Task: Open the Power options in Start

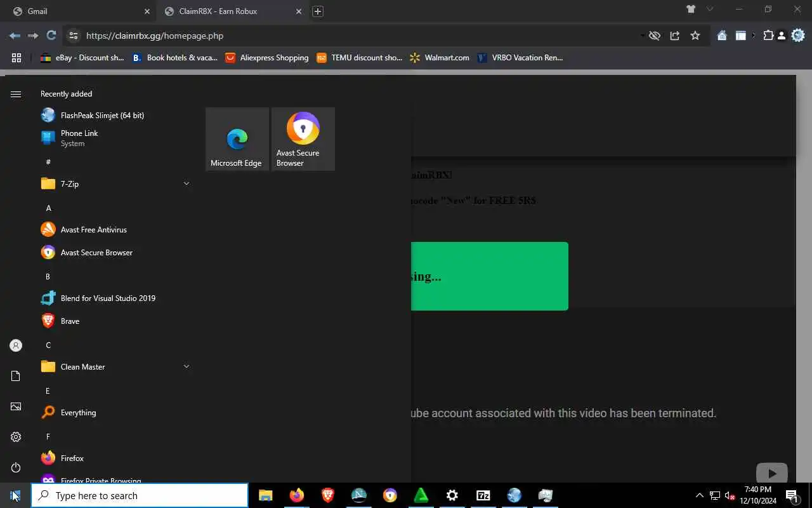Action: pos(16,467)
